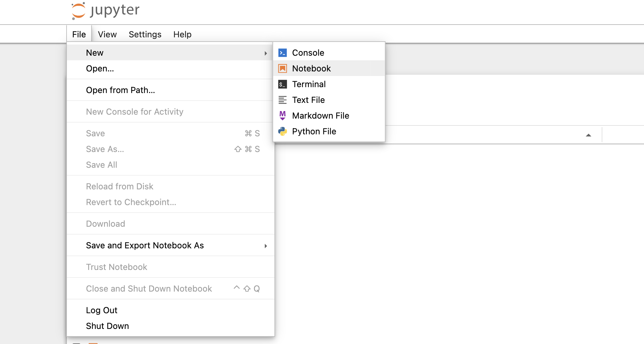Click the Terminal icon in submenu
Screen dimensions: 644x344
coord(282,84)
